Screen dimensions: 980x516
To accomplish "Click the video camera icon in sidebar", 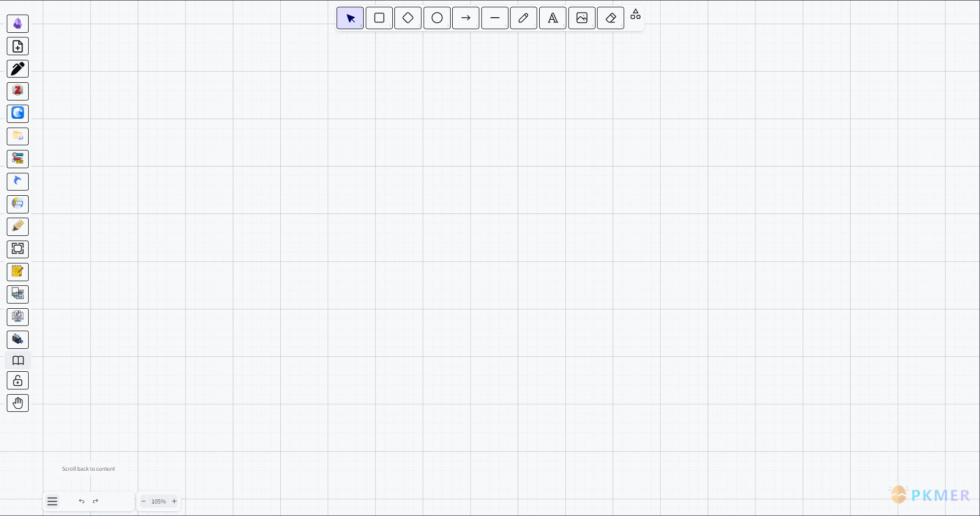I will [18, 339].
